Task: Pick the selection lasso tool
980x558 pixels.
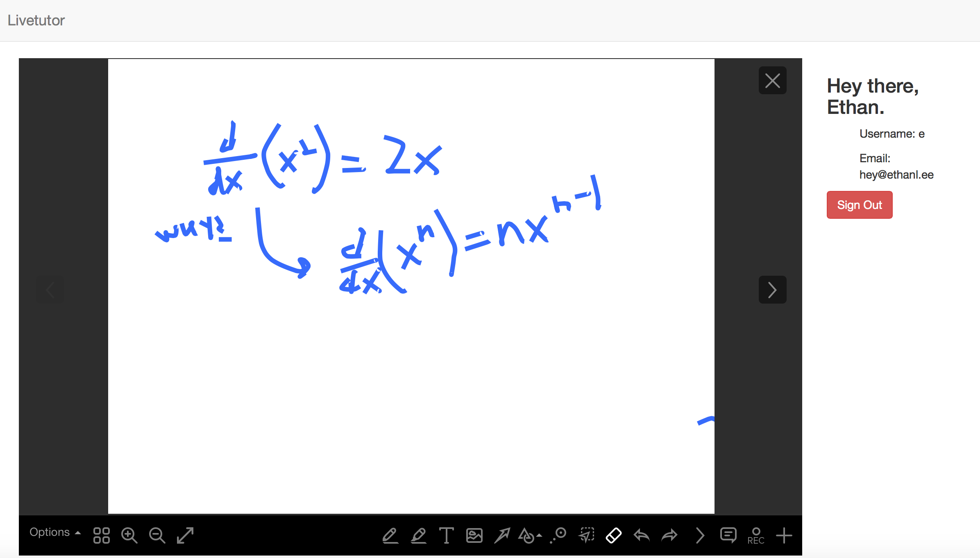Action: point(586,535)
